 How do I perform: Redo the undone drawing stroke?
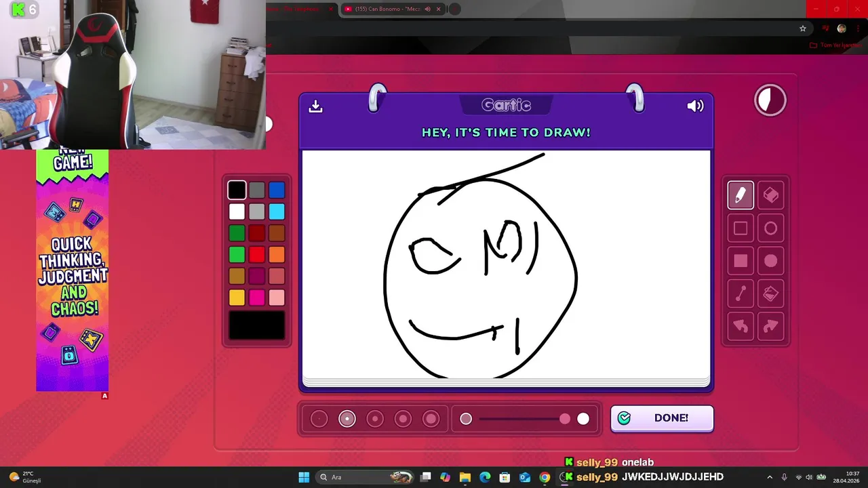pos(771,326)
